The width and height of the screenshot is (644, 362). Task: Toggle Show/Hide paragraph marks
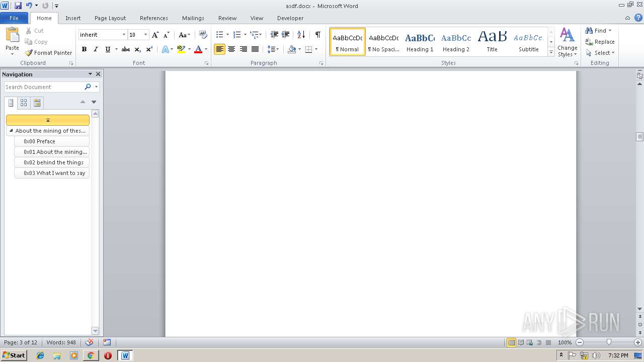(x=317, y=35)
